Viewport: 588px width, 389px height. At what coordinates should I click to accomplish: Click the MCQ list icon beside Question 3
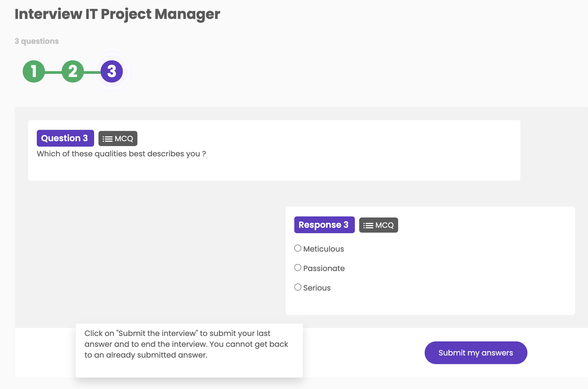click(x=107, y=138)
